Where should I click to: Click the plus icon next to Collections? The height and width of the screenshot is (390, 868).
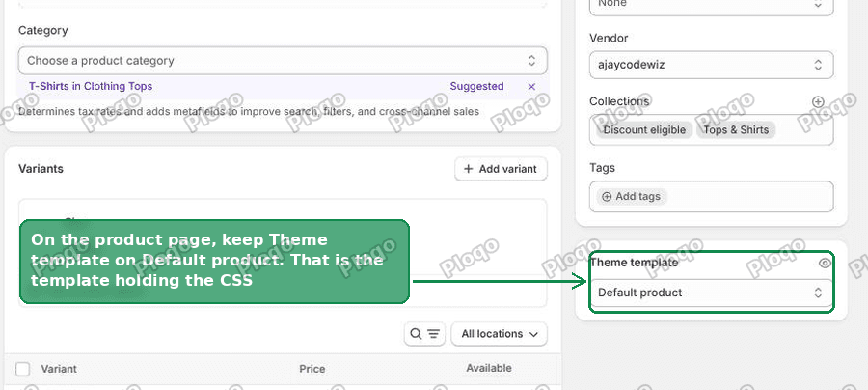coord(818,102)
